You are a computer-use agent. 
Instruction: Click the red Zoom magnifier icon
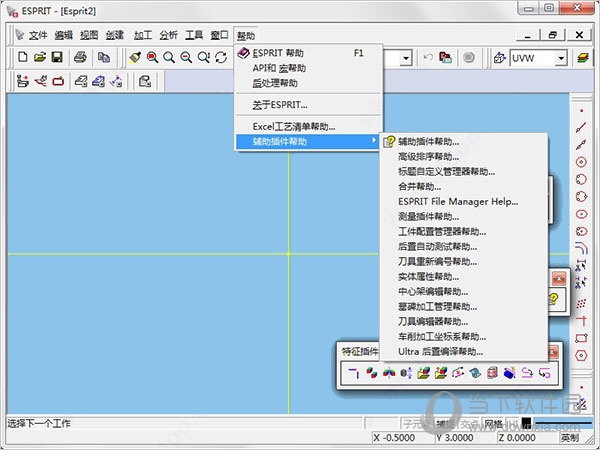[x=152, y=58]
